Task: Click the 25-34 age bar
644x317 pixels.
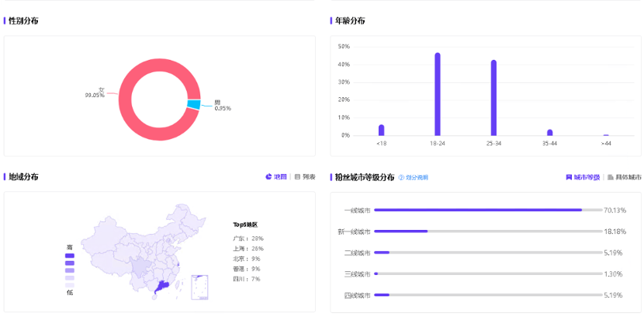Action: pos(493,98)
